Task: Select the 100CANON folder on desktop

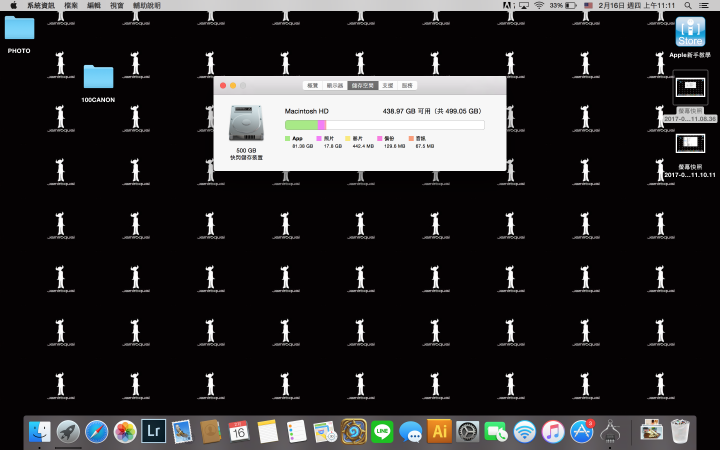Action: tap(98, 78)
